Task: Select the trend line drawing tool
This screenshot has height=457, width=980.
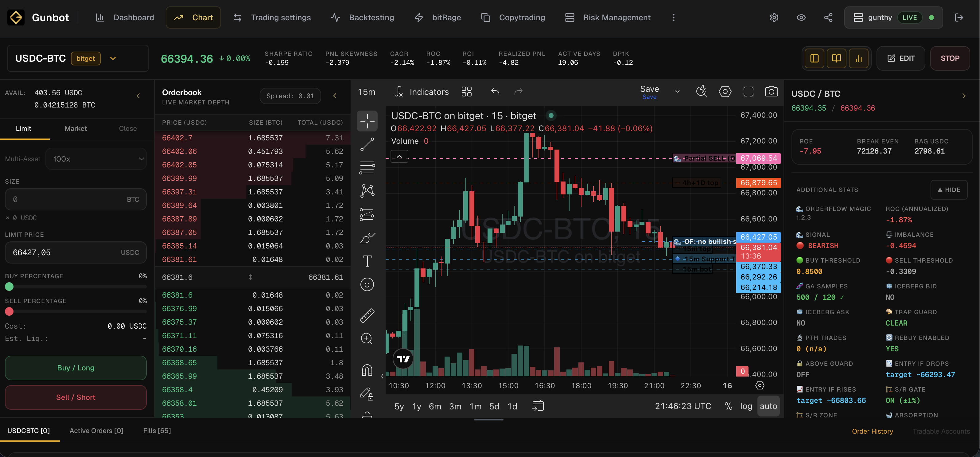Action: pos(367,144)
